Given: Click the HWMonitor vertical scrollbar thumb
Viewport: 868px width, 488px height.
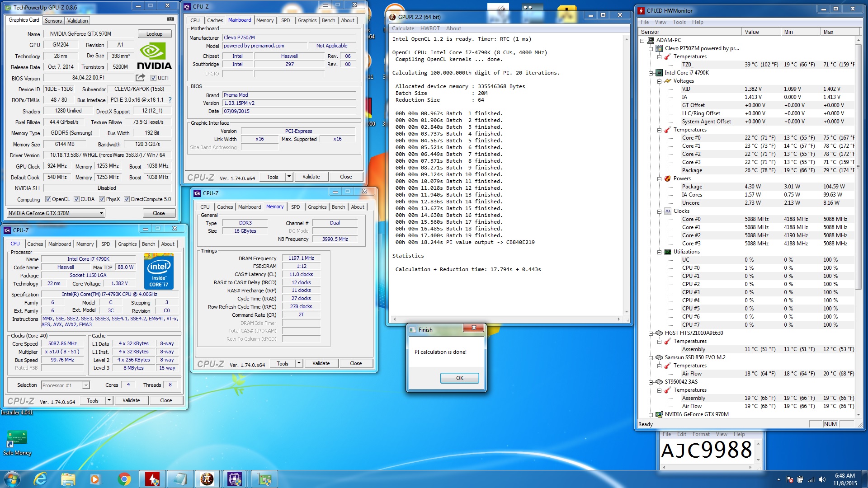Looking at the screenshot, I should point(858,167).
